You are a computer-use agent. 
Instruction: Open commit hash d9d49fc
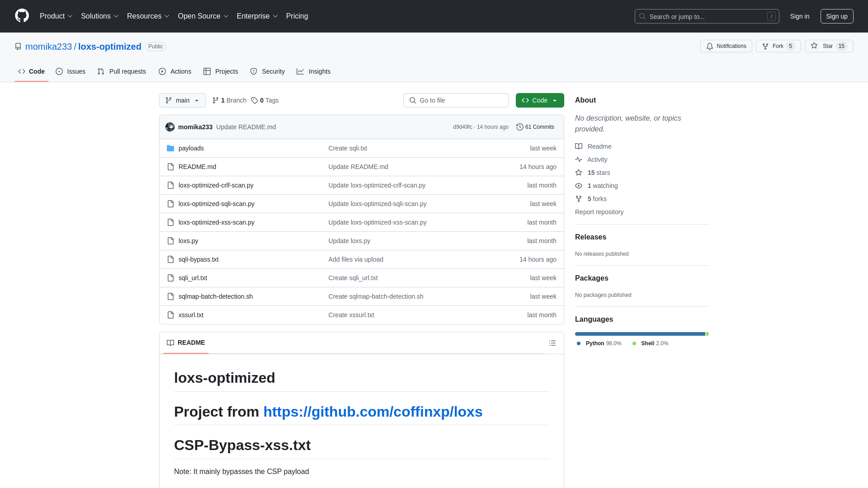tap(462, 127)
